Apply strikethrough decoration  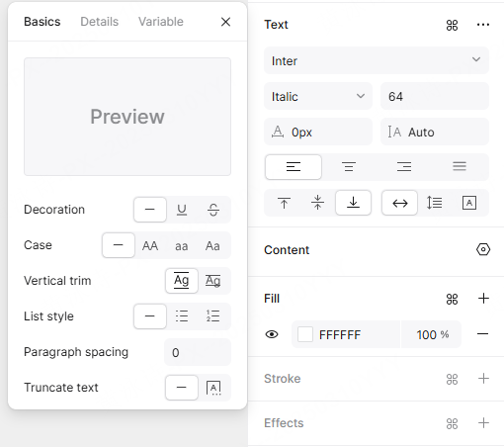(x=213, y=210)
